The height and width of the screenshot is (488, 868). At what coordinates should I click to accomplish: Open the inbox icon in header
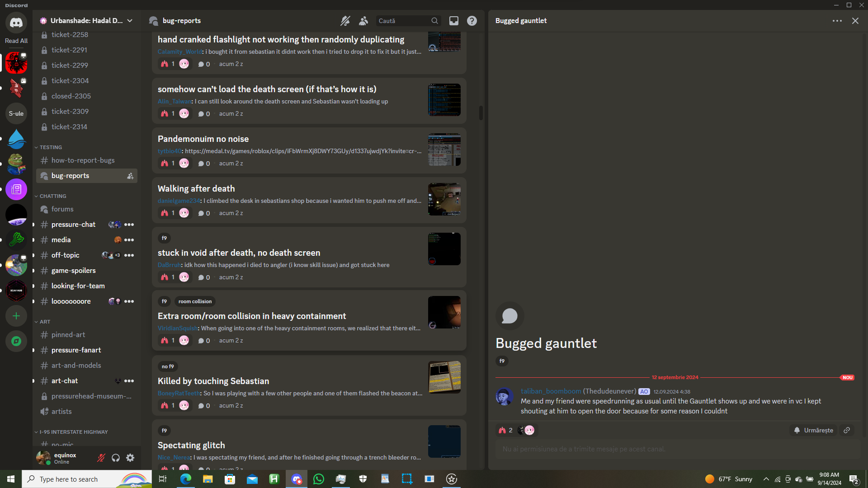[x=453, y=21]
